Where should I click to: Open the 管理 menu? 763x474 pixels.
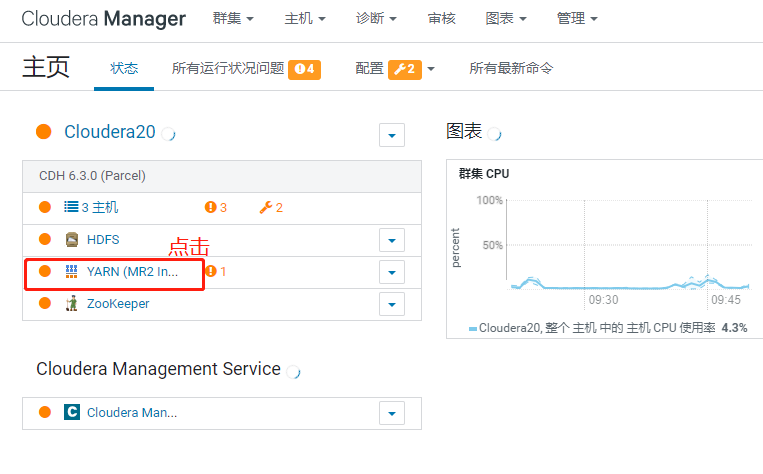pyautogui.click(x=577, y=18)
